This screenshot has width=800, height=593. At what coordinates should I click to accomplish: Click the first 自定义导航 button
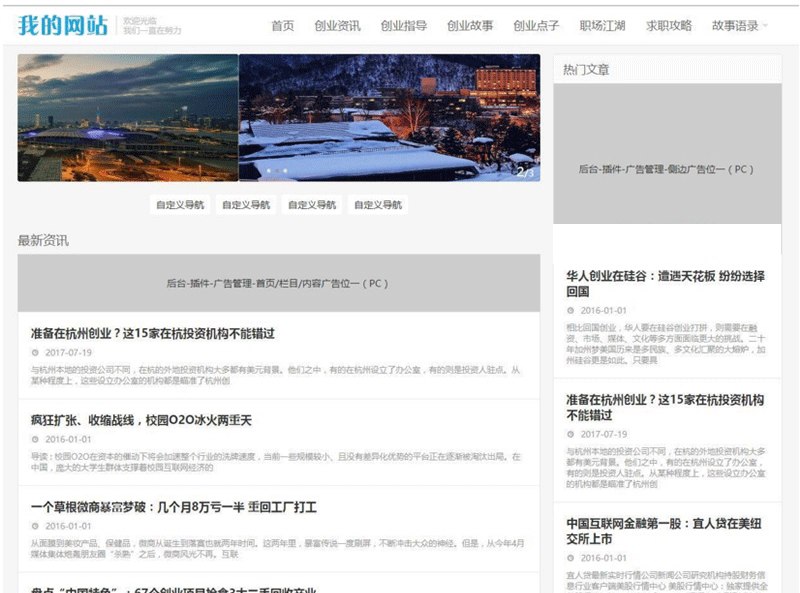tap(180, 205)
